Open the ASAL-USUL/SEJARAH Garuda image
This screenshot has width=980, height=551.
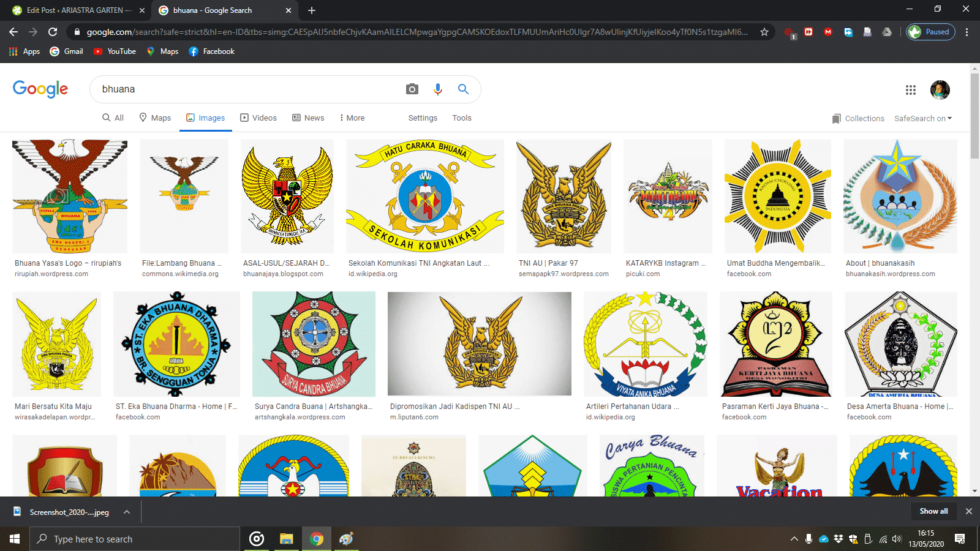[x=287, y=196]
